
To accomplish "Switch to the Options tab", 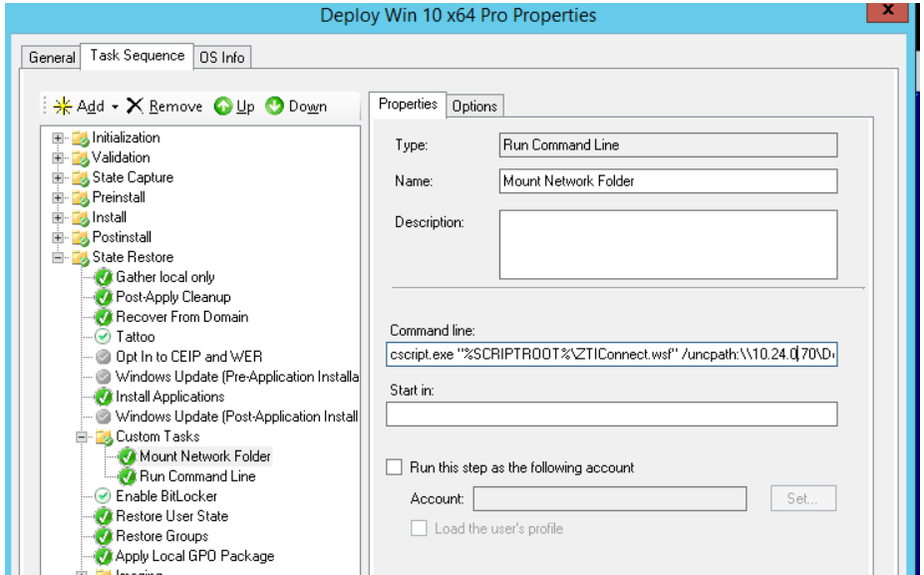I will [x=474, y=107].
